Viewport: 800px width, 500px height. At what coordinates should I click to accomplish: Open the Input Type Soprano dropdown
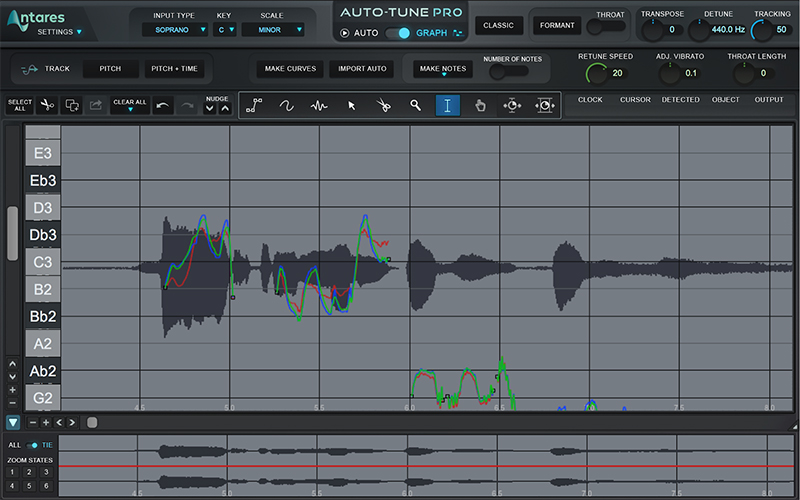(x=174, y=30)
